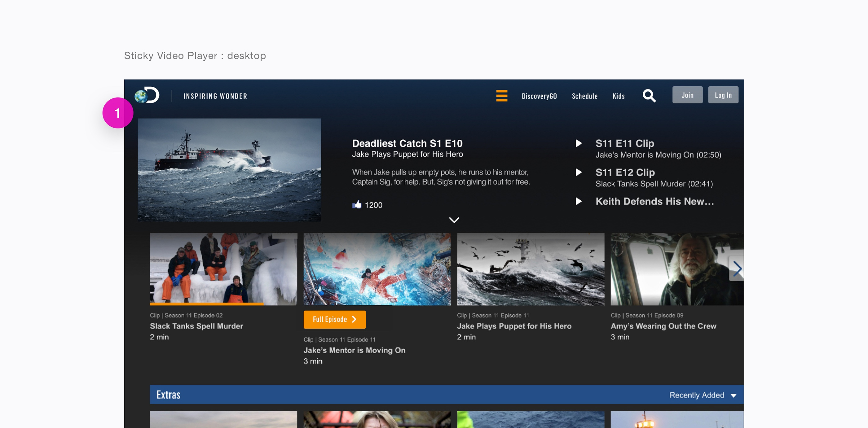Play Keith Defends His New clip
Image resolution: width=868 pixels, height=428 pixels.
pos(579,201)
